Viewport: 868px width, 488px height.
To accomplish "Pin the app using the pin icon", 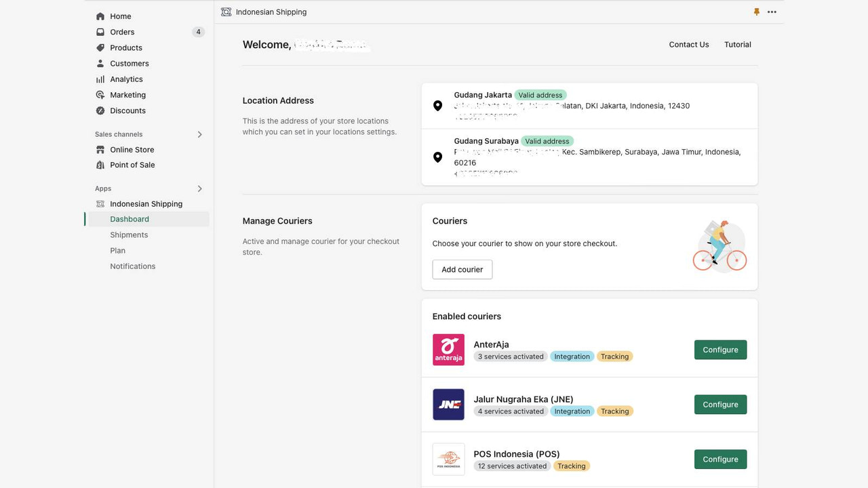I will (x=757, y=12).
